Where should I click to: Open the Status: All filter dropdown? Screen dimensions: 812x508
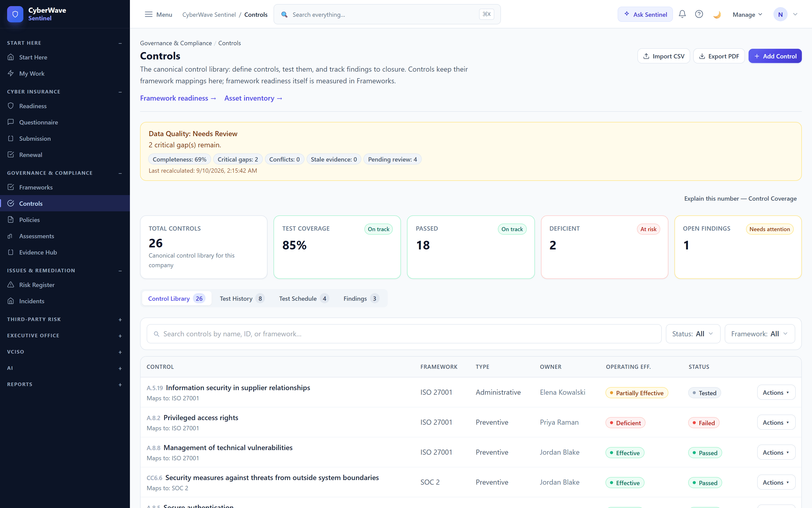click(x=692, y=334)
